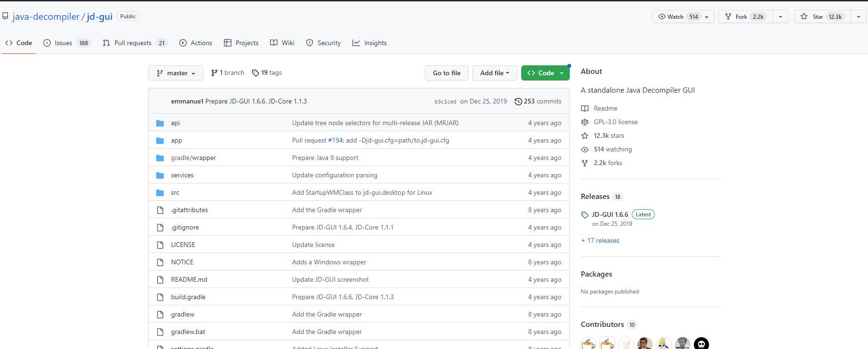Click the release tag icon near JD-GUI 1.6.6
The width and height of the screenshot is (868, 349).
tap(585, 215)
